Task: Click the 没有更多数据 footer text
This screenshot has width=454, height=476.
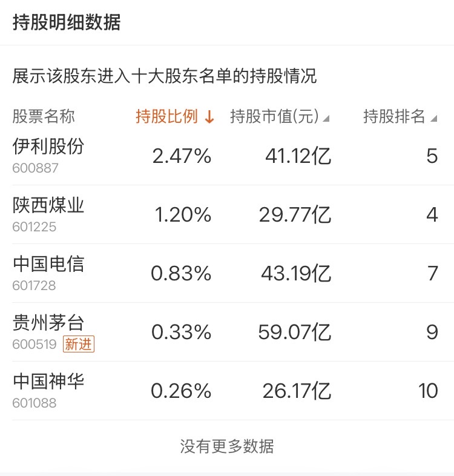Action: click(x=227, y=446)
